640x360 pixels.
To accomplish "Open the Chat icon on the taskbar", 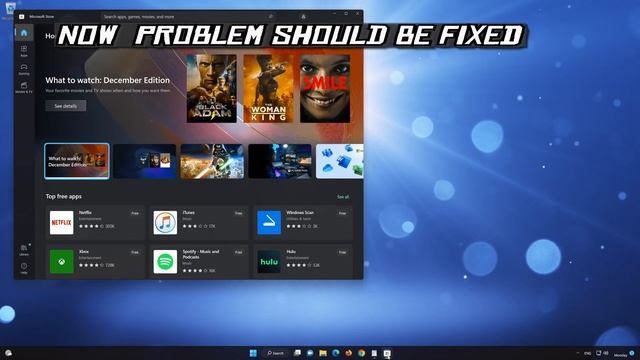I will click(x=310, y=353).
